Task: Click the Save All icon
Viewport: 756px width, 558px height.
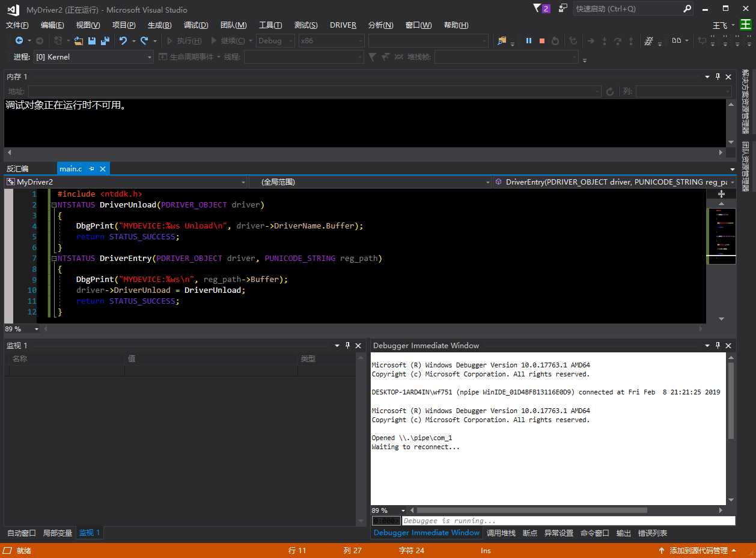Action: [105, 41]
